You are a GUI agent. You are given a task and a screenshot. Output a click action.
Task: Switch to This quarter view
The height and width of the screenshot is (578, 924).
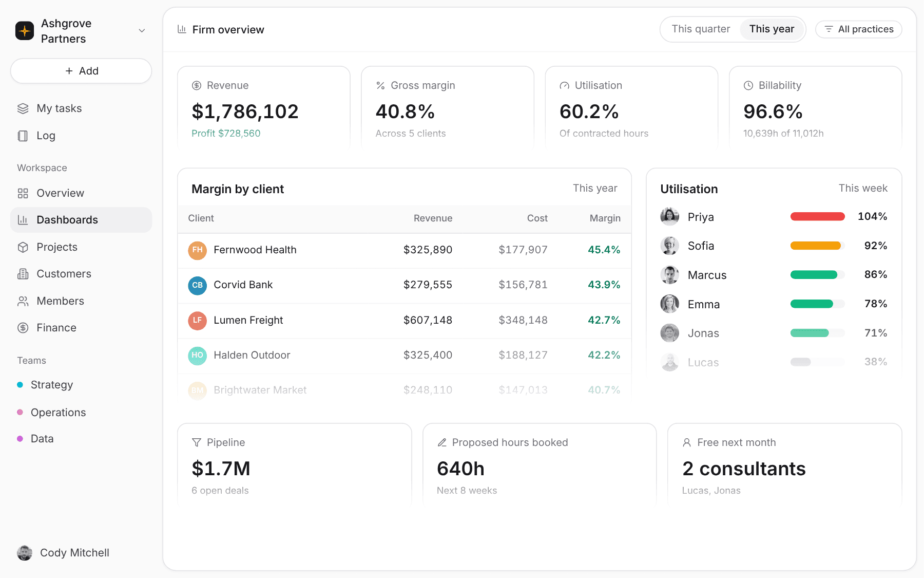point(701,29)
